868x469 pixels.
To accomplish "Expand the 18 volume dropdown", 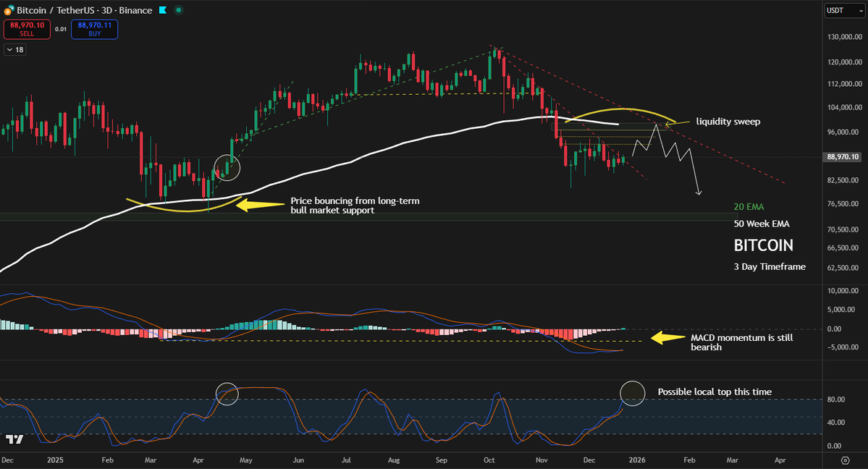I will (14, 49).
